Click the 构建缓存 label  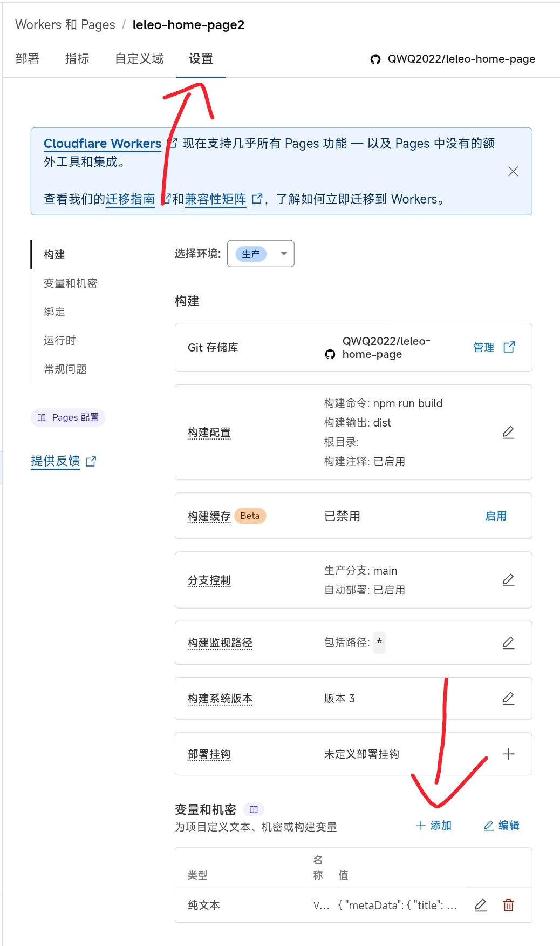coord(209,516)
